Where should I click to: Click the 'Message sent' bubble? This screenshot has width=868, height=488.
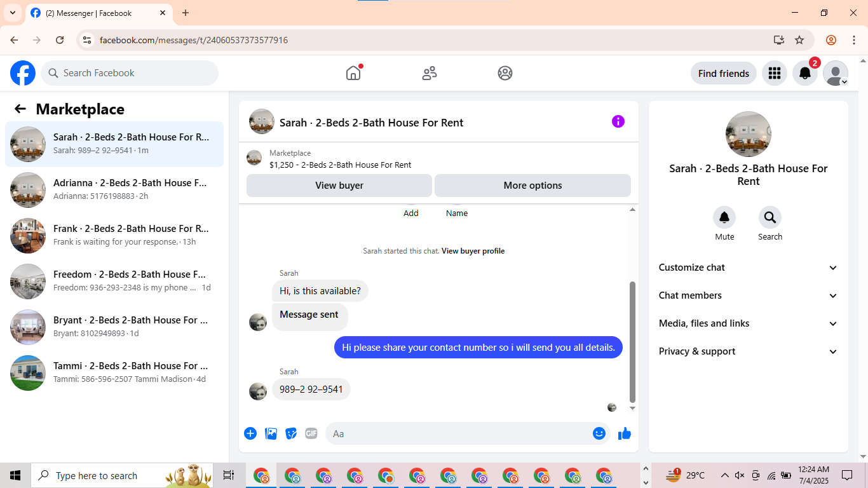(309, 316)
